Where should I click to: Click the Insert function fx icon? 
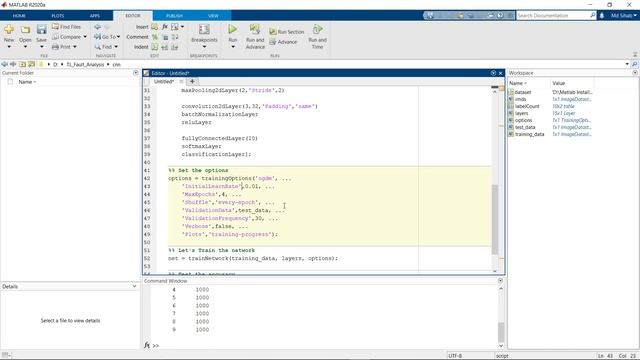coord(164,27)
